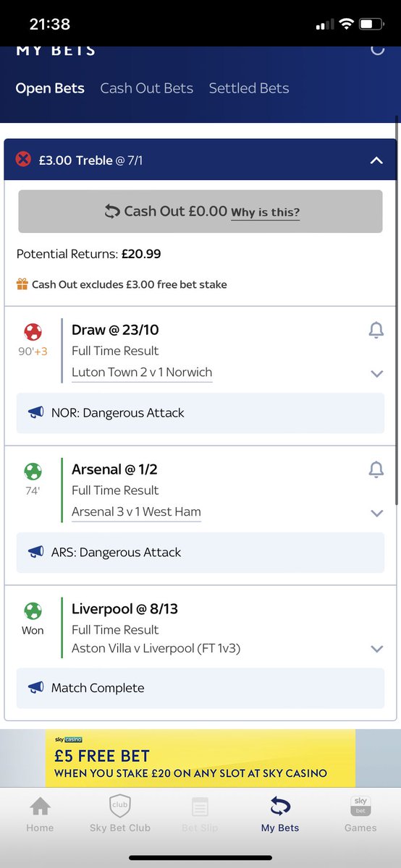Switch to Cash Out Bets tab
401x868 pixels.
click(x=147, y=88)
